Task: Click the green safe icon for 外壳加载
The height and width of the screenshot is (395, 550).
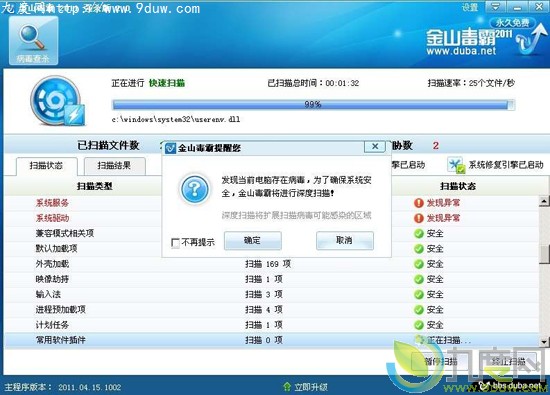Action: (x=418, y=264)
